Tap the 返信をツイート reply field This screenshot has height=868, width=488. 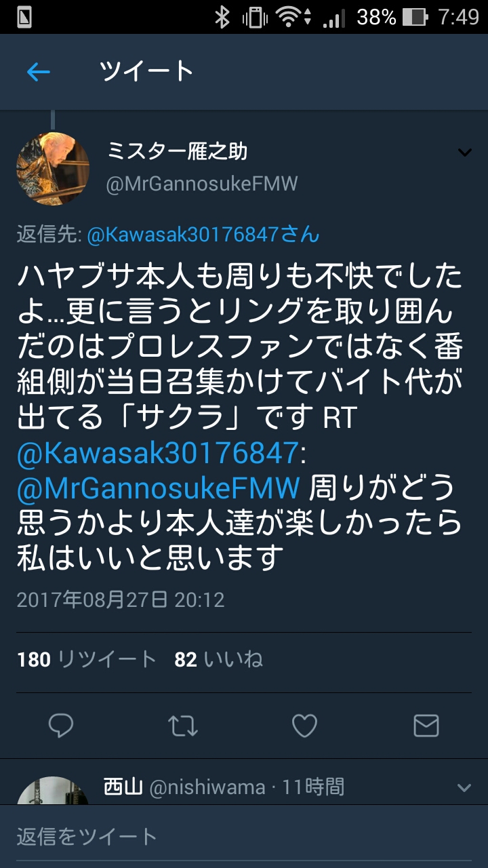244,836
